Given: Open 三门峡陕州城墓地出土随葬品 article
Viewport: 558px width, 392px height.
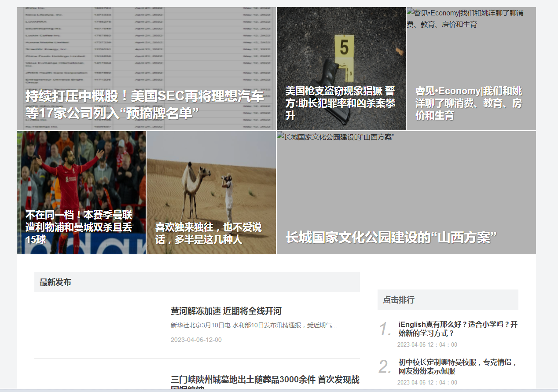Looking at the screenshot, I should click(x=265, y=382).
